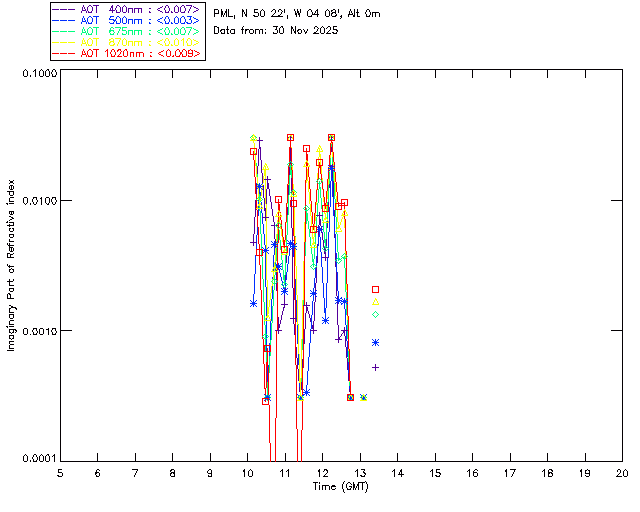
Task: Click the legend entry "AOT 675nm : <0.007>"
Action: click(127, 31)
